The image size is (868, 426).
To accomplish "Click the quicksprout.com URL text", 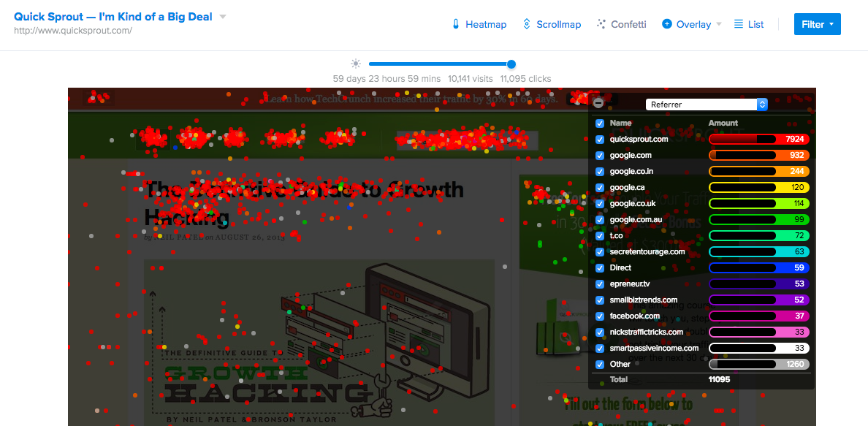I will tap(73, 30).
